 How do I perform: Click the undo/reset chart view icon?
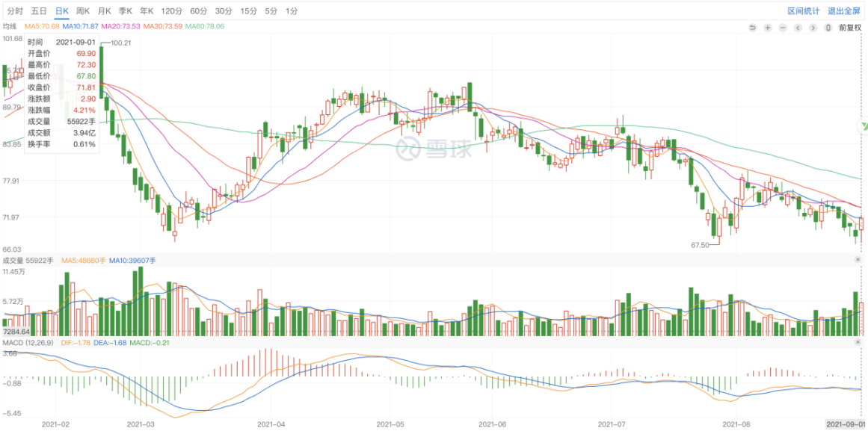[x=753, y=28]
